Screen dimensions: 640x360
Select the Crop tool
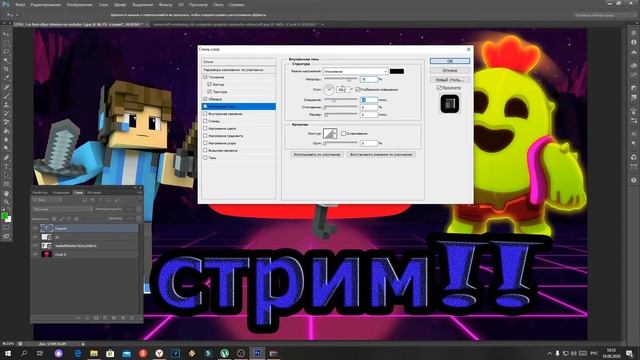(x=6, y=69)
